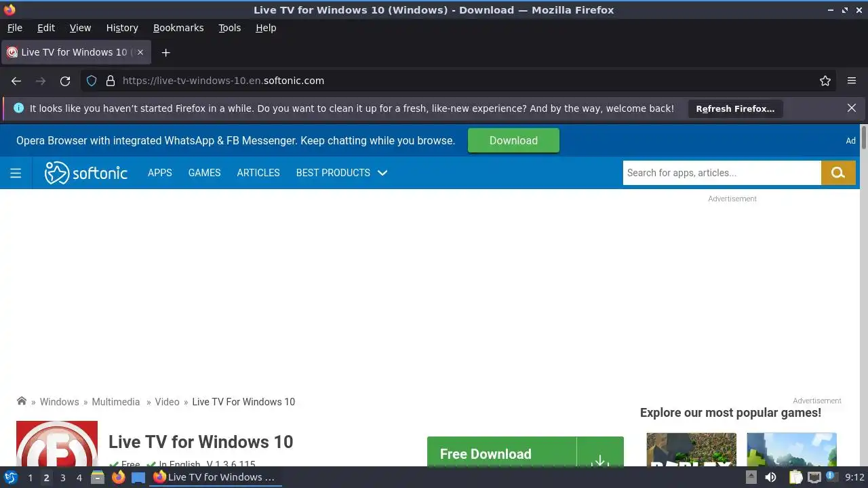
Task: Reload the page with the refresh icon
Action: (x=65, y=81)
